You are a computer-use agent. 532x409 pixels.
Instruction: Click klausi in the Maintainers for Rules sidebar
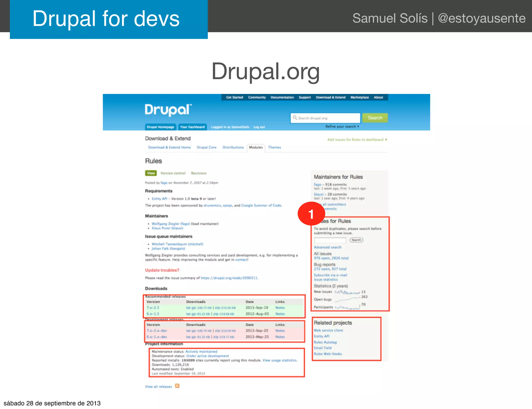[319, 194]
